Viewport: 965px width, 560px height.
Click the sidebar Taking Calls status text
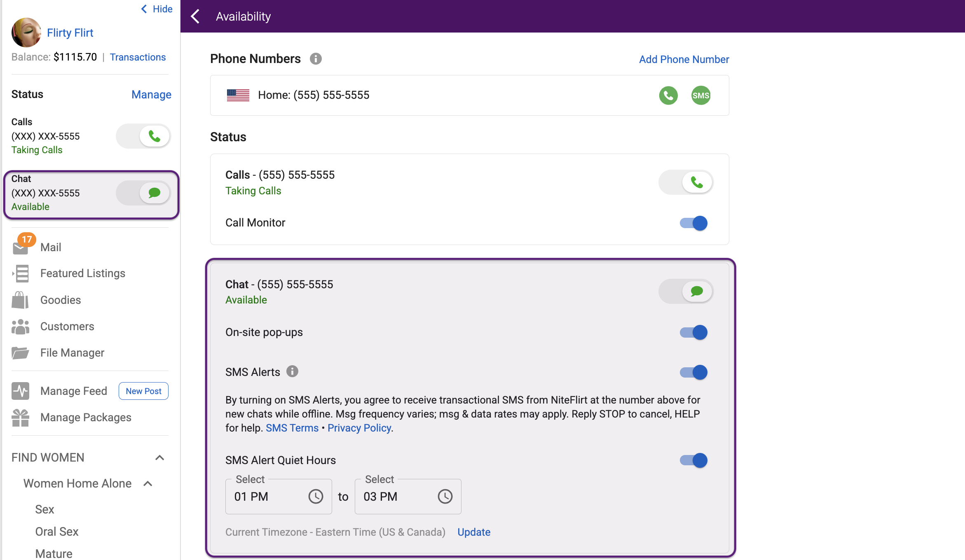pyautogui.click(x=37, y=150)
